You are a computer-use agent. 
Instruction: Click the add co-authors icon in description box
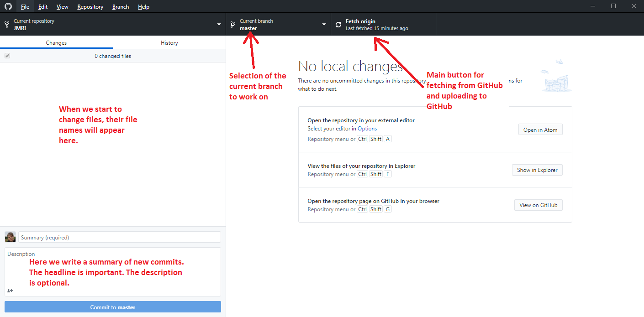pos(10,291)
